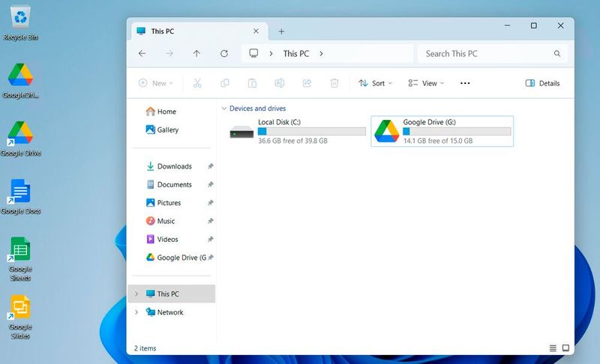Viewport: 600px width, 364px height.
Task: Open the Google Slides desktop shortcut
Action: (x=20, y=318)
